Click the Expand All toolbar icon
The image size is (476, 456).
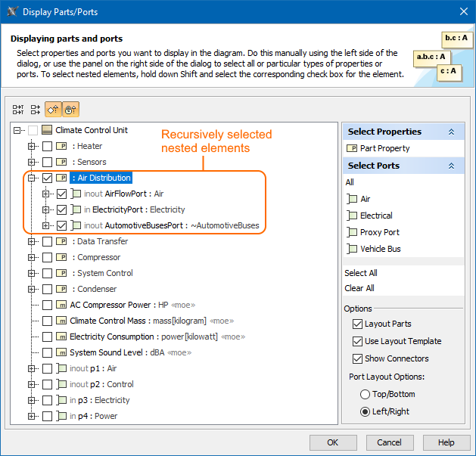[x=18, y=110]
